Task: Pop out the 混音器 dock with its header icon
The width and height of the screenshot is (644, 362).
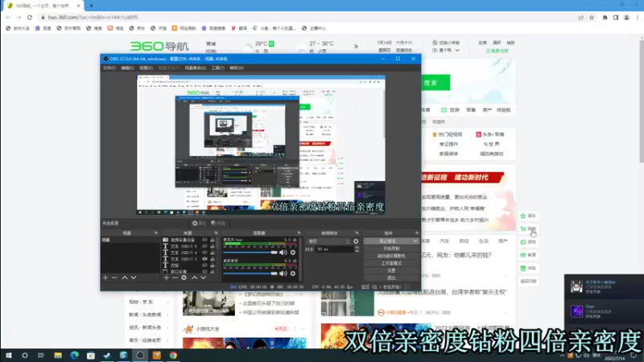Action: [x=299, y=233]
